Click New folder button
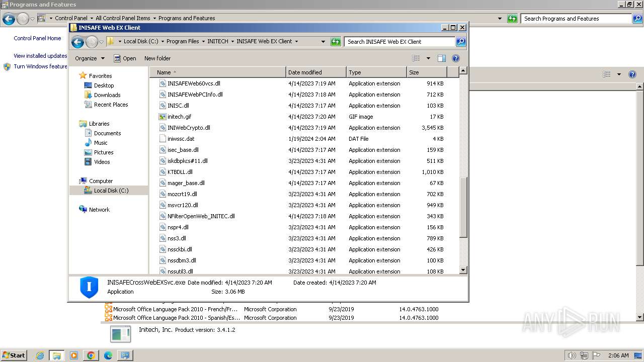 click(x=157, y=58)
